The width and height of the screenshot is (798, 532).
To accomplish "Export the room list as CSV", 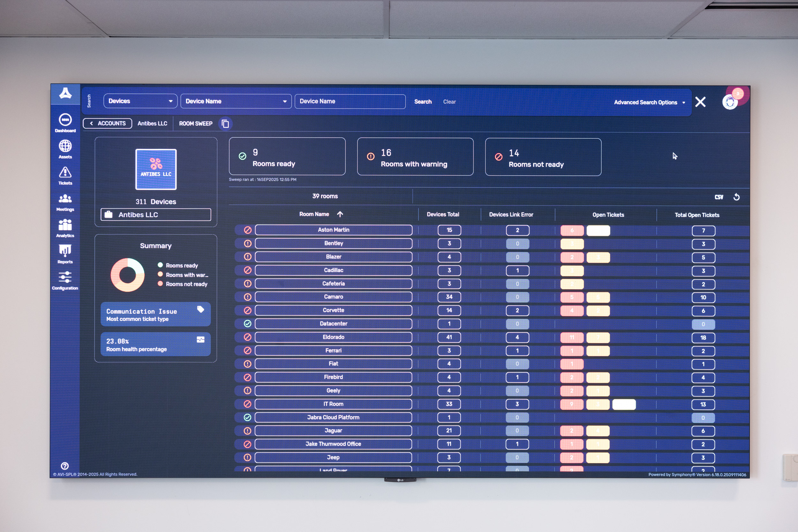I will coord(719,197).
